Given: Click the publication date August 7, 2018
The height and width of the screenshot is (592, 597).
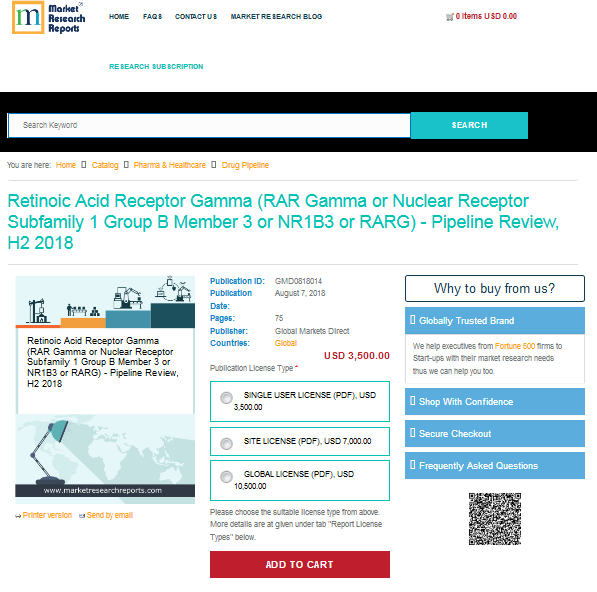Looking at the screenshot, I should (x=300, y=294).
